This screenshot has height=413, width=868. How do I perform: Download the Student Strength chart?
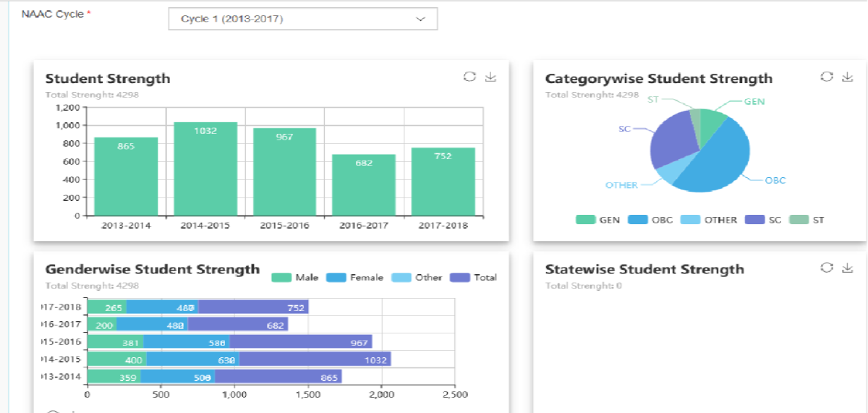tap(490, 77)
